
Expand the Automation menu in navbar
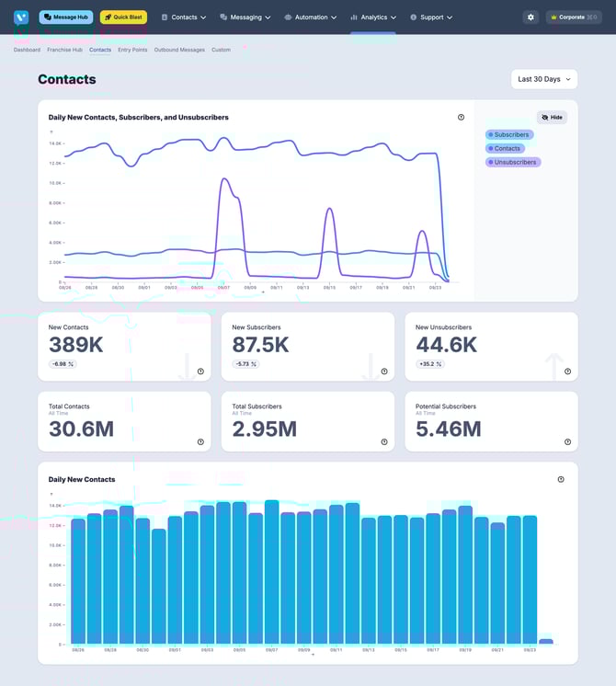310,17
